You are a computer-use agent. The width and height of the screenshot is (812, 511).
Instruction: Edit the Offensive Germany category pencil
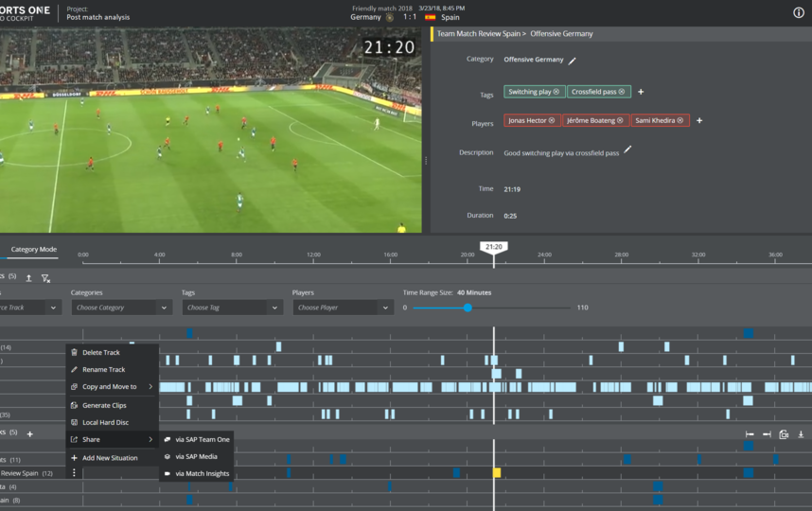coord(573,61)
